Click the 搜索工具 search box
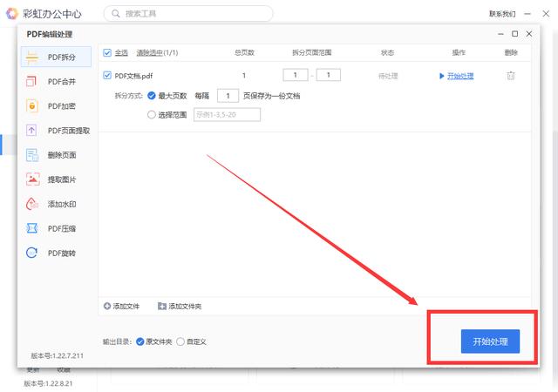Screen dimensions: 558x392 (188, 14)
